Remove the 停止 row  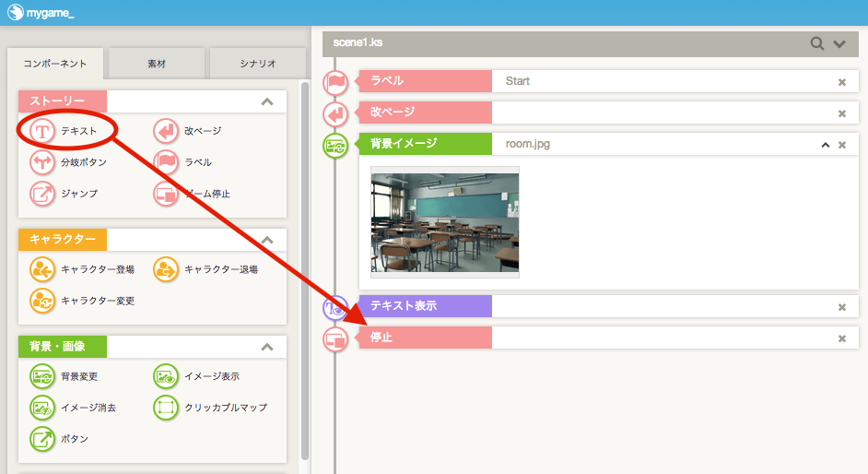tap(842, 338)
